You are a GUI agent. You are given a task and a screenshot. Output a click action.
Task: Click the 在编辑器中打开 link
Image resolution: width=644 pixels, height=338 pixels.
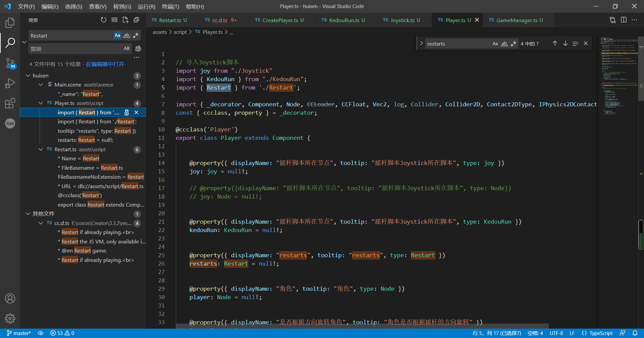105,64
